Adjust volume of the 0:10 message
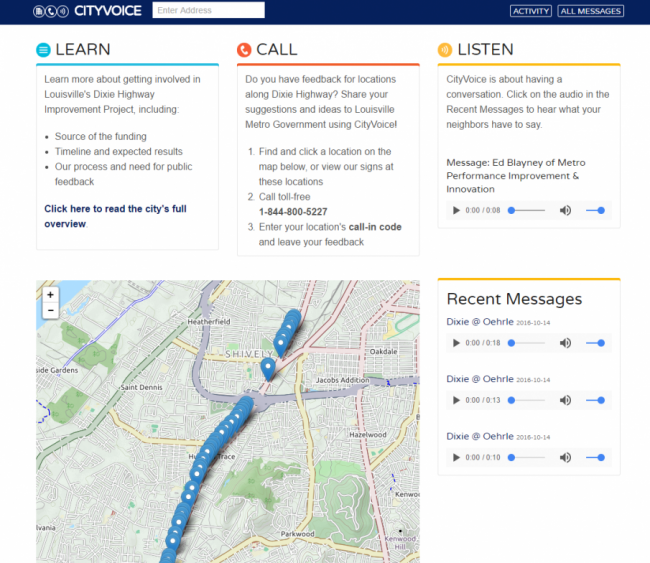 click(595, 457)
